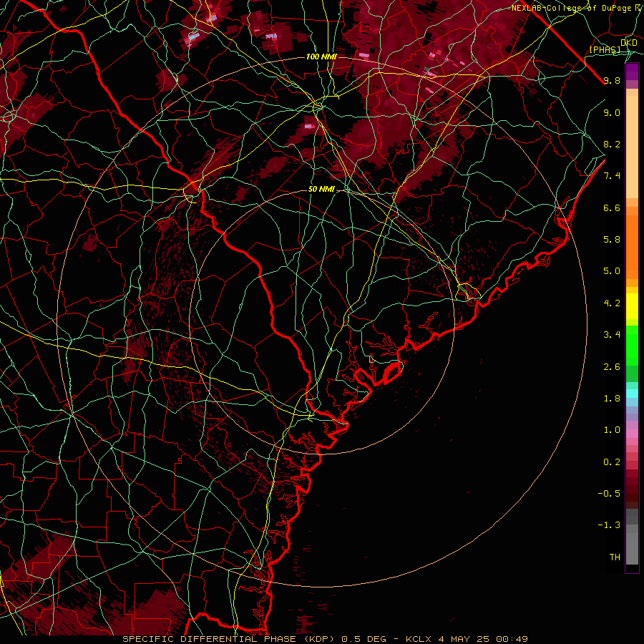Viewport: 644px width, 644px height.
Task: Click the KCLX station identifier in caption
Action: 418,639
